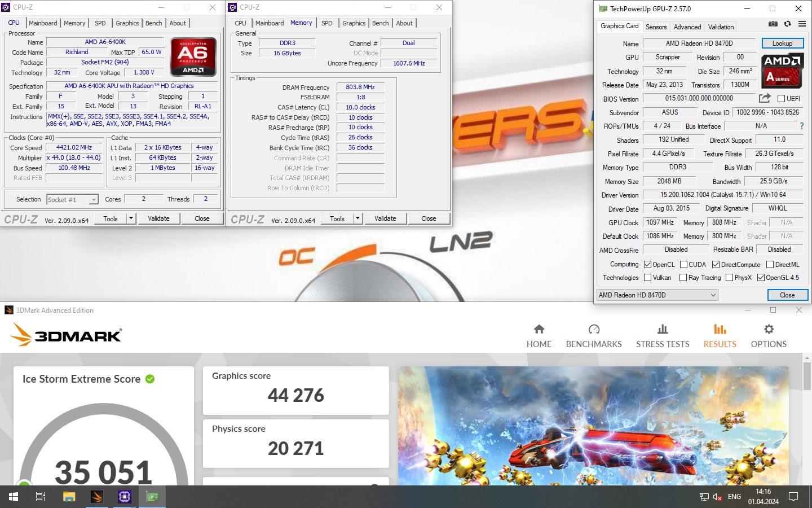Viewport: 812px width, 508px height.
Task: Switch to 3DMark taskbar icon
Action: pos(96,497)
